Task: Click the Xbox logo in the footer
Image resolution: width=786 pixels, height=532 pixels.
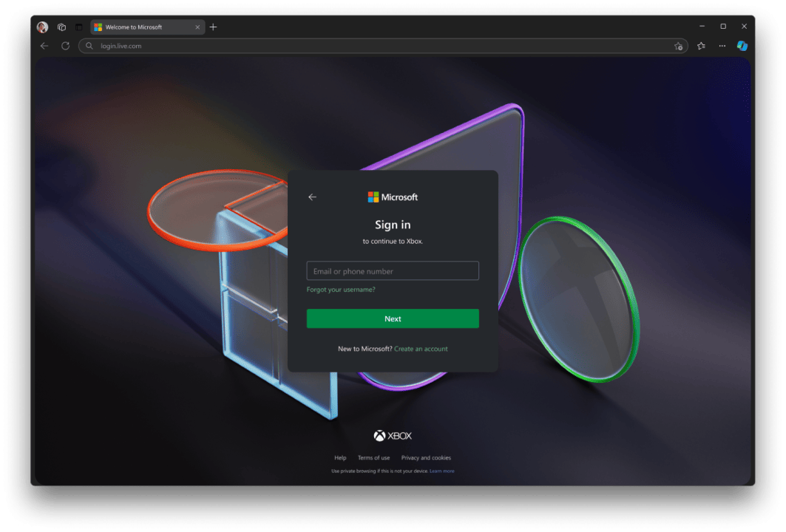Action: (x=393, y=435)
